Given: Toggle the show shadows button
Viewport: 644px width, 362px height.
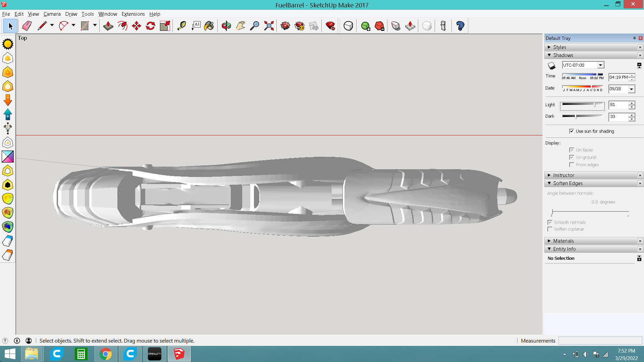Looking at the screenshot, I should (x=551, y=66).
